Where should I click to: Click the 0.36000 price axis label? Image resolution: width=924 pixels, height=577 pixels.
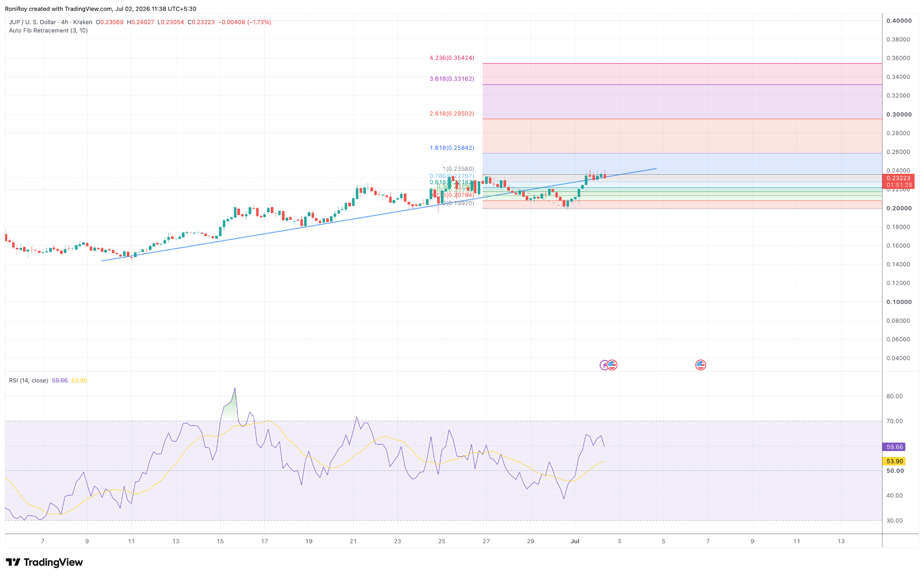pyautogui.click(x=899, y=58)
